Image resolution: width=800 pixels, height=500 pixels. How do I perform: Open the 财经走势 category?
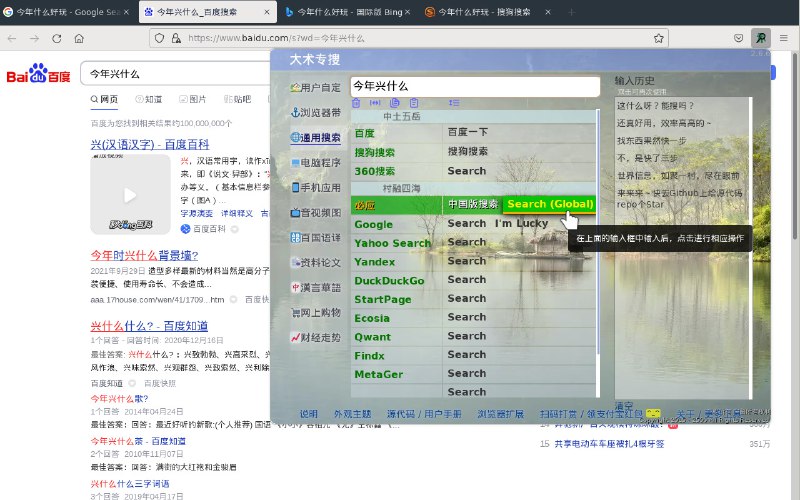pos(315,338)
